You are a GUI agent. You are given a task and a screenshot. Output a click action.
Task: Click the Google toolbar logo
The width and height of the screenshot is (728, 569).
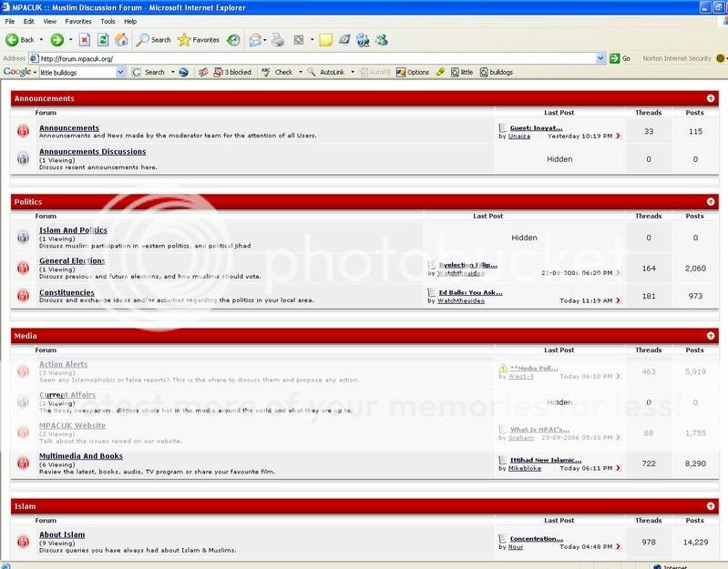pos(17,72)
